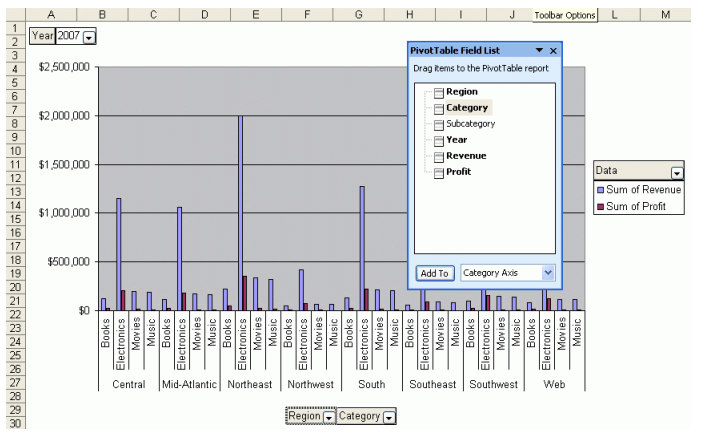Select the Year field icon in list

pyautogui.click(x=438, y=140)
